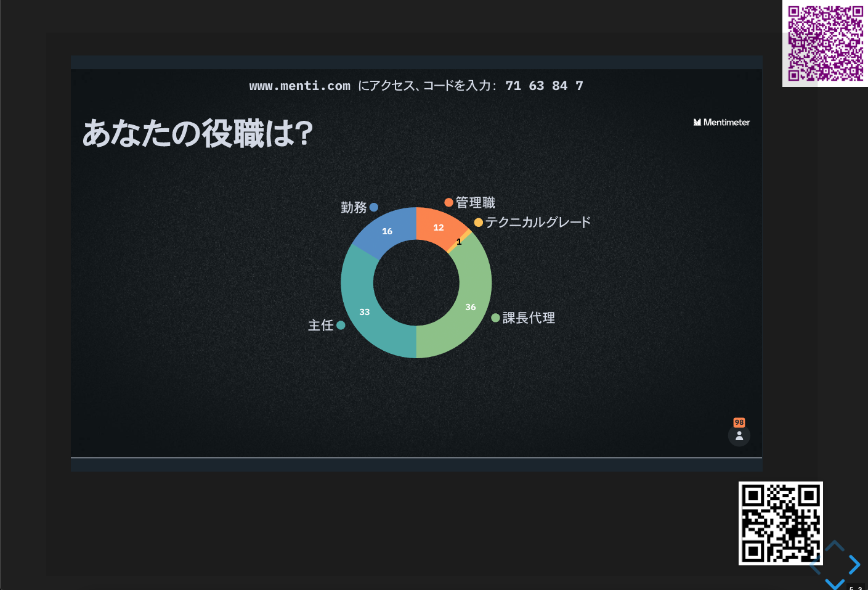868x590 pixels.
Task: Click the yellow テクニカルグレード legend dot
Action: tap(478, 223)
